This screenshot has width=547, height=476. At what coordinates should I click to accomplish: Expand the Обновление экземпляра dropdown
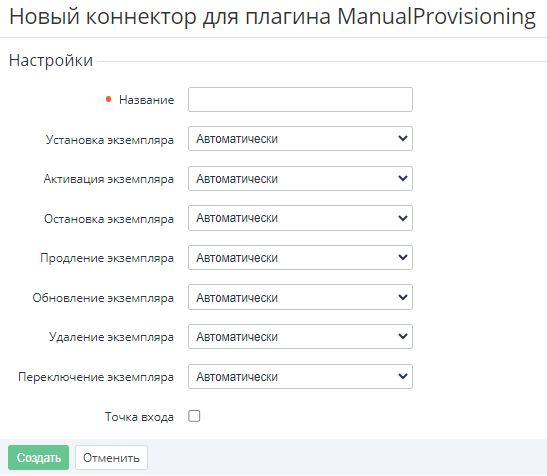300,297
